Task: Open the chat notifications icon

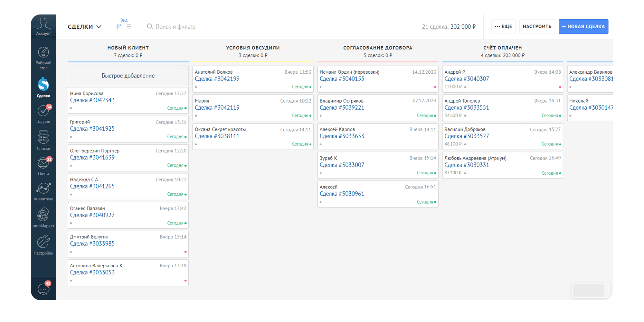Action: click(43, 289)
